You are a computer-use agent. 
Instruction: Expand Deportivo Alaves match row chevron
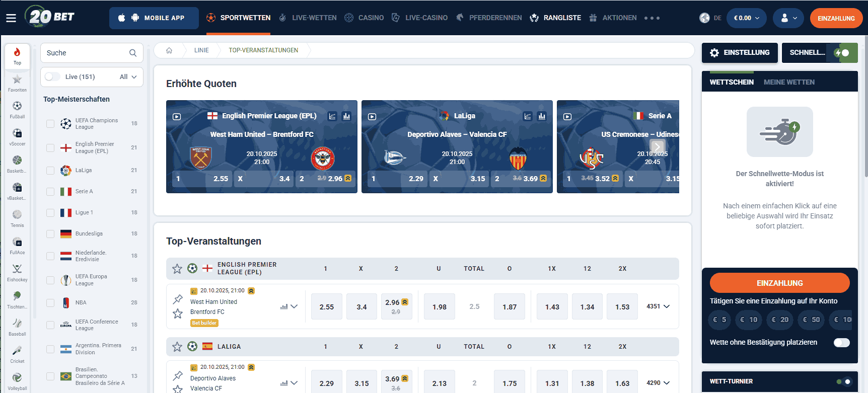pyautogui.click(x=294, y=383)
